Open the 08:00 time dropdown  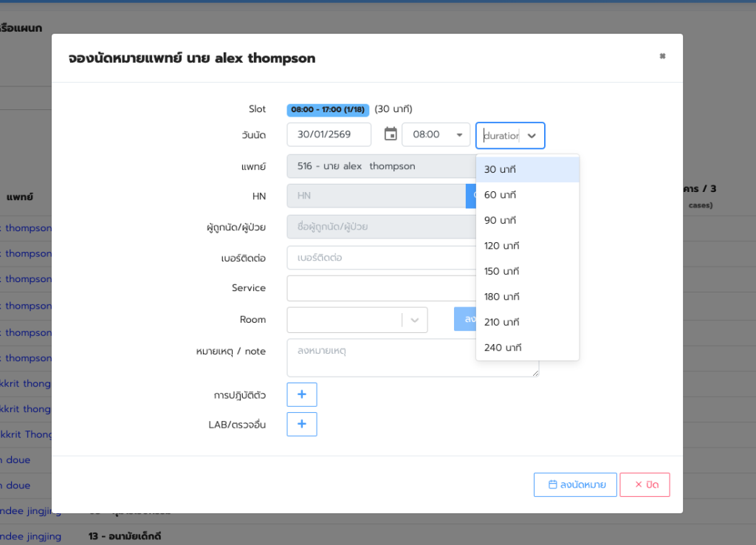coord(436,134)
